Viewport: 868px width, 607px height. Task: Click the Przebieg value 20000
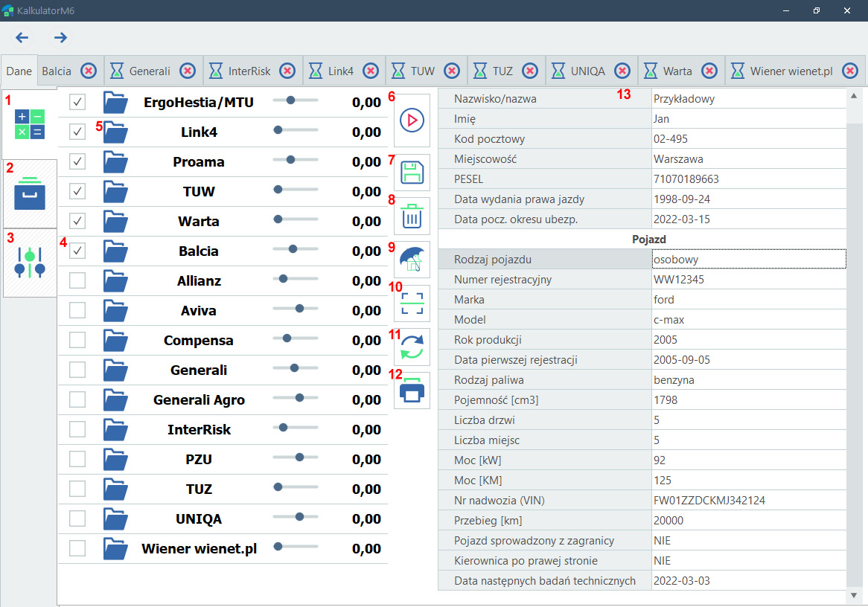(749, 521)
